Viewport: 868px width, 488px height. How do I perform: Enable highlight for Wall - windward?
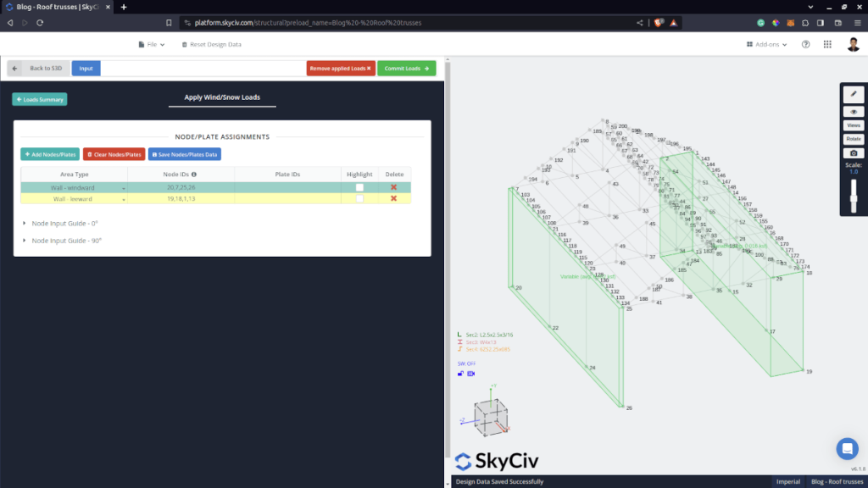coord(359,186)
